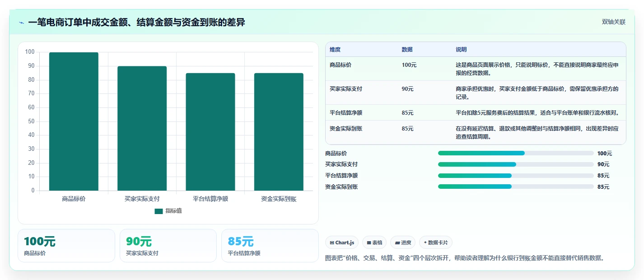Select the 表格 tag chip

374,243
